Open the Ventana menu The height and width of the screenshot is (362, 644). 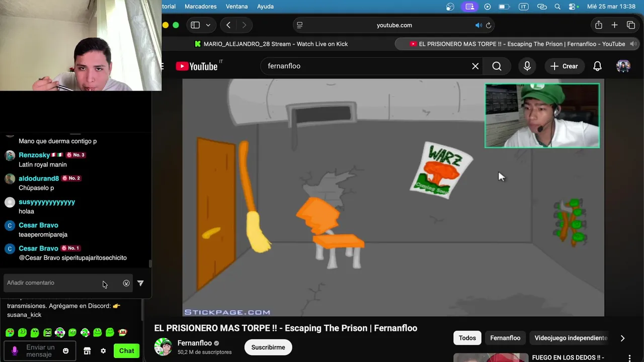236,7
